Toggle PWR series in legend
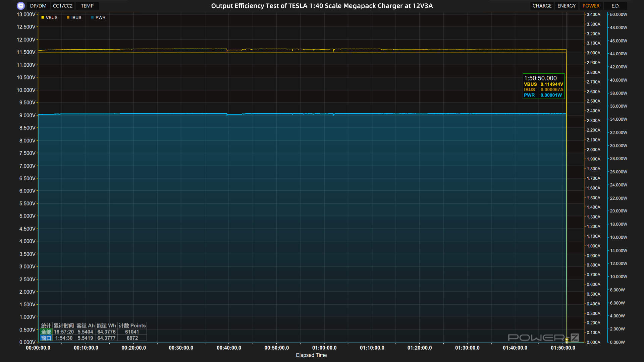Screen dimensions: 644x362 point(98,17)
